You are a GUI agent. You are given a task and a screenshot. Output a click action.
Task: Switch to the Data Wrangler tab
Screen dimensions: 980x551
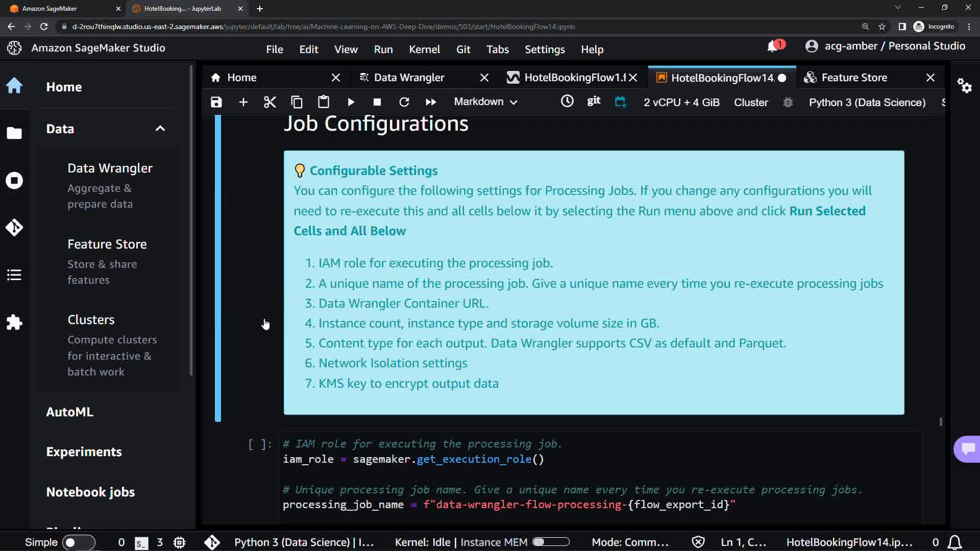pyautogui.click(x=409, y=78)
